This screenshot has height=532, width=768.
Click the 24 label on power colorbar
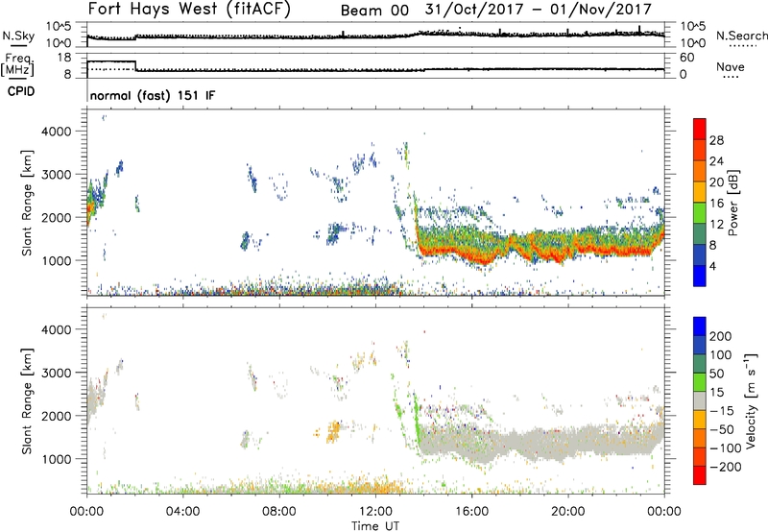pyautogui.click(x=716, y=161)
